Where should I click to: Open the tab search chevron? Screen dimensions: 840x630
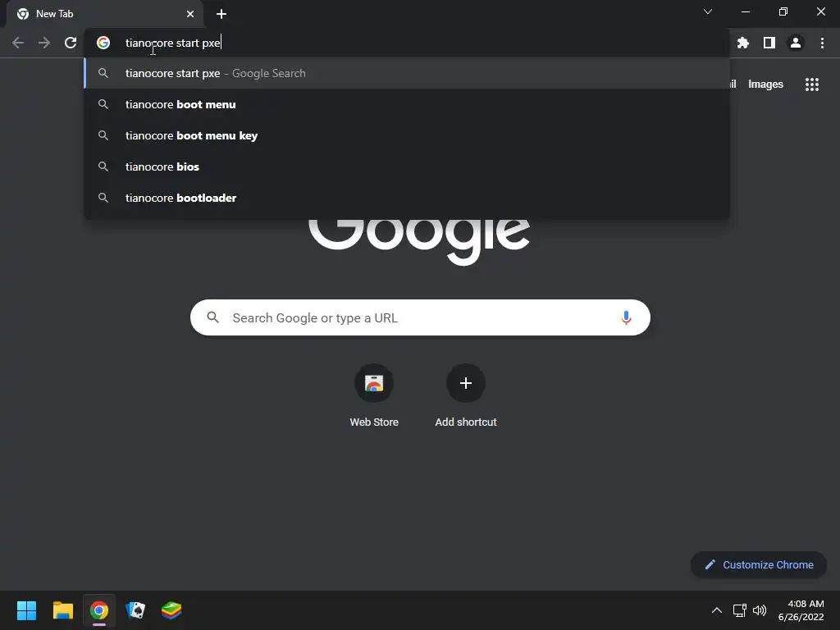[708, 11]
